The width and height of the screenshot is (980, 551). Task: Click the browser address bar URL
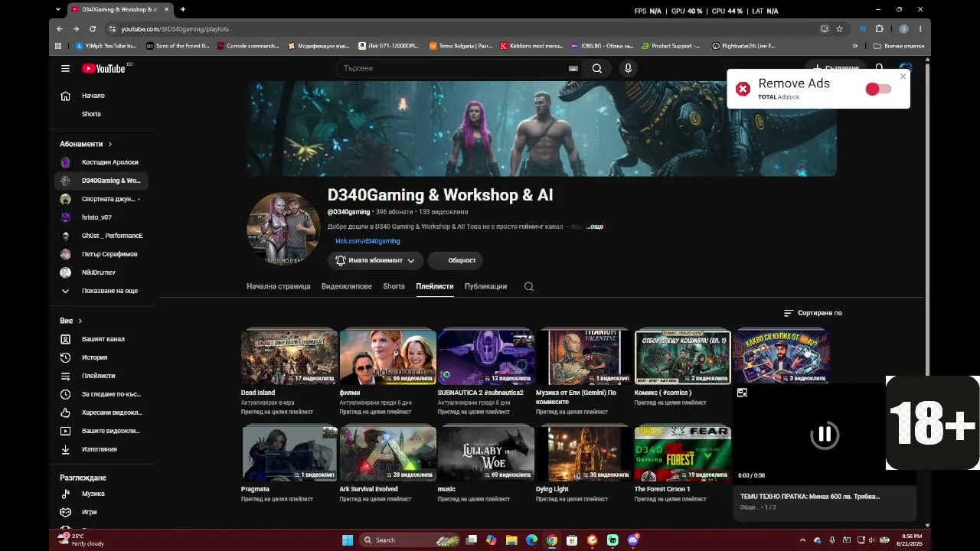pos(175,29)
